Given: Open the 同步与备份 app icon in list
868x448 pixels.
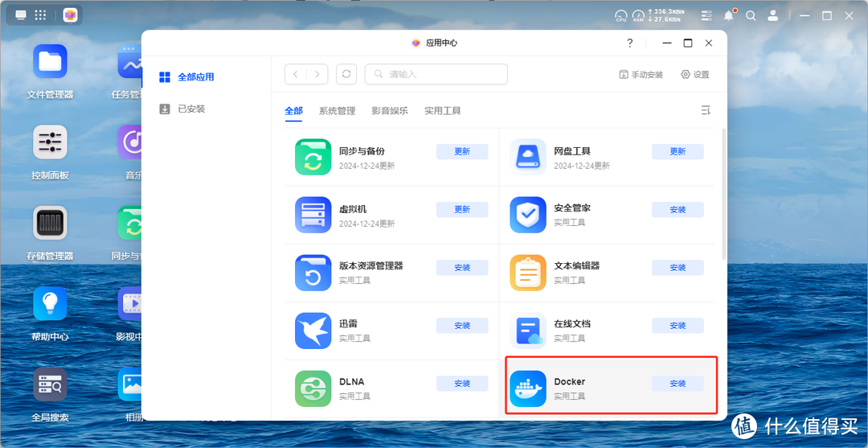Looking at the screenshot, I should tap(313, 157).
